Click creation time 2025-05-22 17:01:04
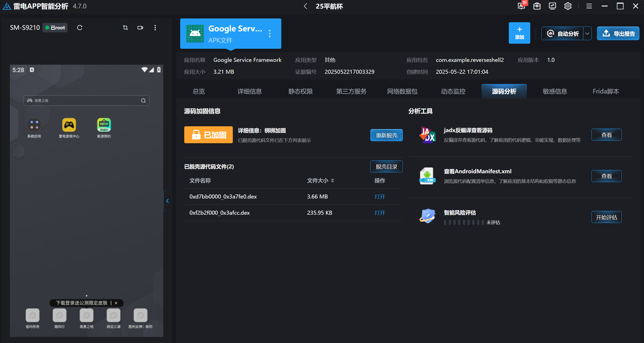Image resolution: width=644 pixels, height=343 pixels. pos(462,72)
